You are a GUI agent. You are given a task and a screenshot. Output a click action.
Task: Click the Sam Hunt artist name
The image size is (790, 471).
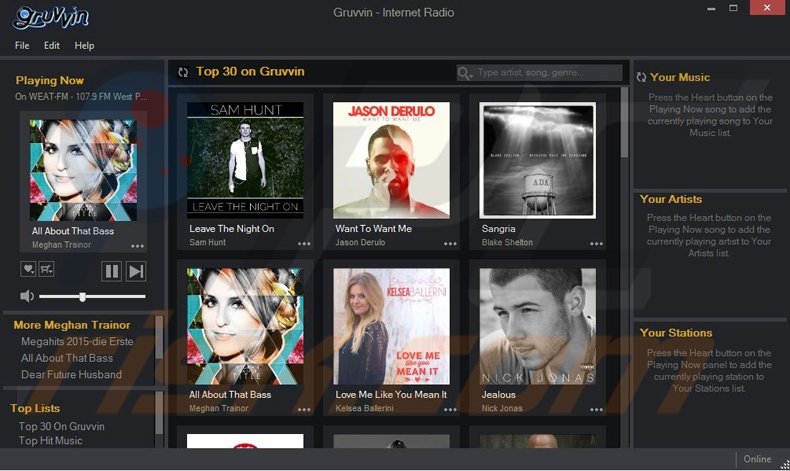tap(208, 242)
